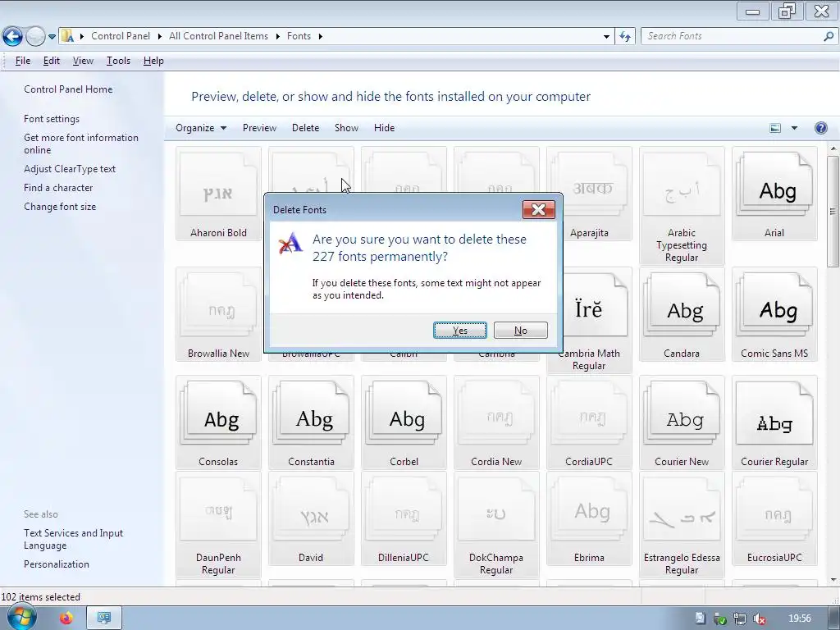Image resolution: width=840 pixels, height=630 pixels.
Task: Expand the arrow after All Control Panel Items
Action: click(x=277, y=36)
